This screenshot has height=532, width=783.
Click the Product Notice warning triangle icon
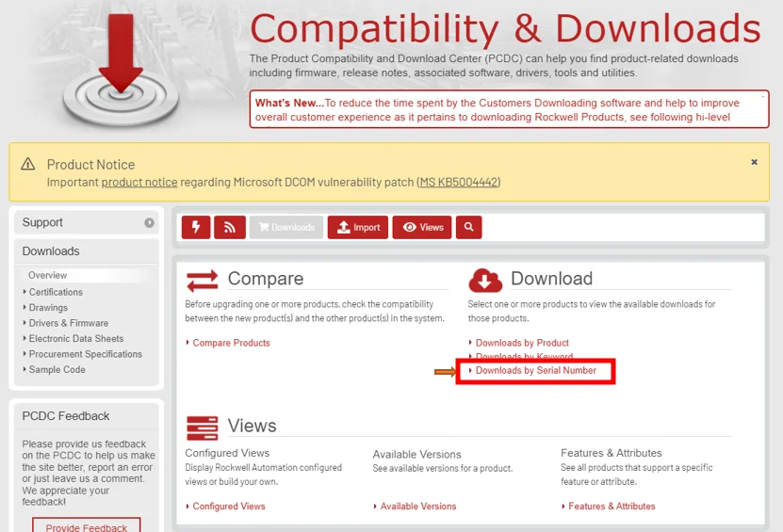[x=28, y=164]
